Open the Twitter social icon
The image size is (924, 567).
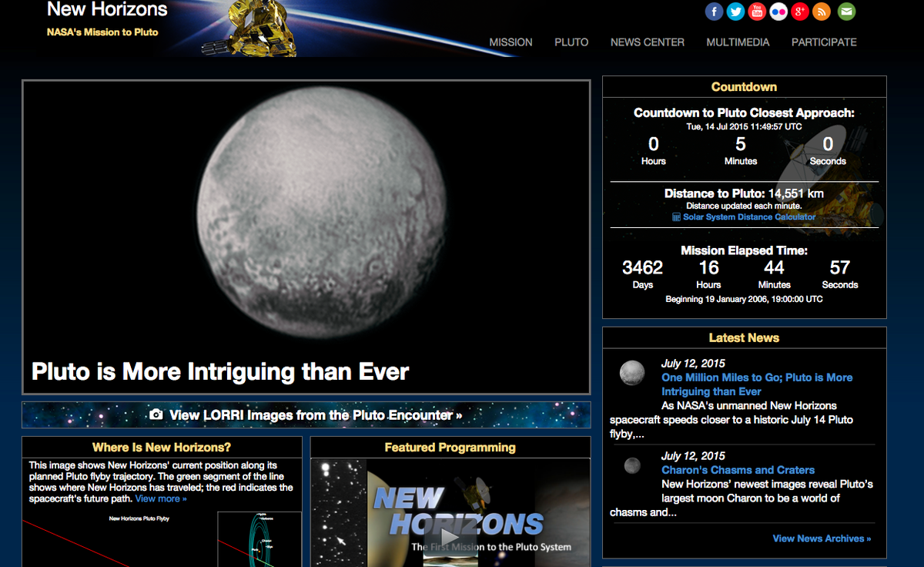pos(735,12)
